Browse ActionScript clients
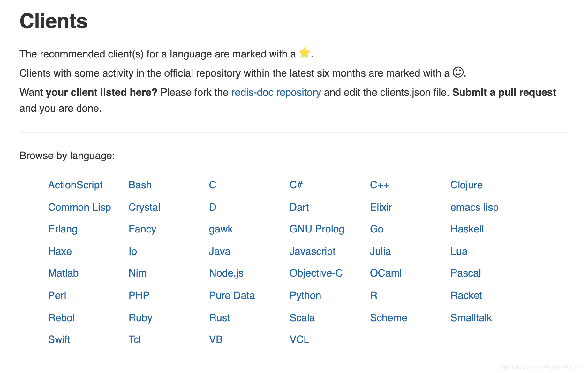The image size is (588, 373). 75,185
